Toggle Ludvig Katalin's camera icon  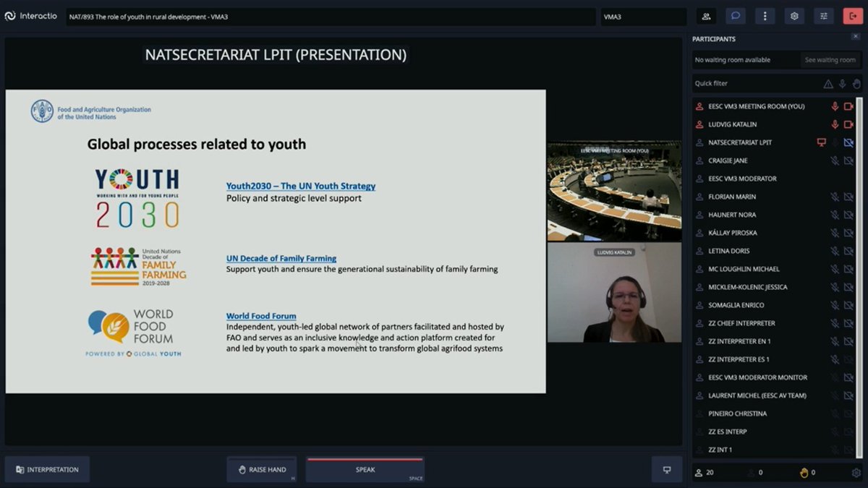click(x=848, y=124)
